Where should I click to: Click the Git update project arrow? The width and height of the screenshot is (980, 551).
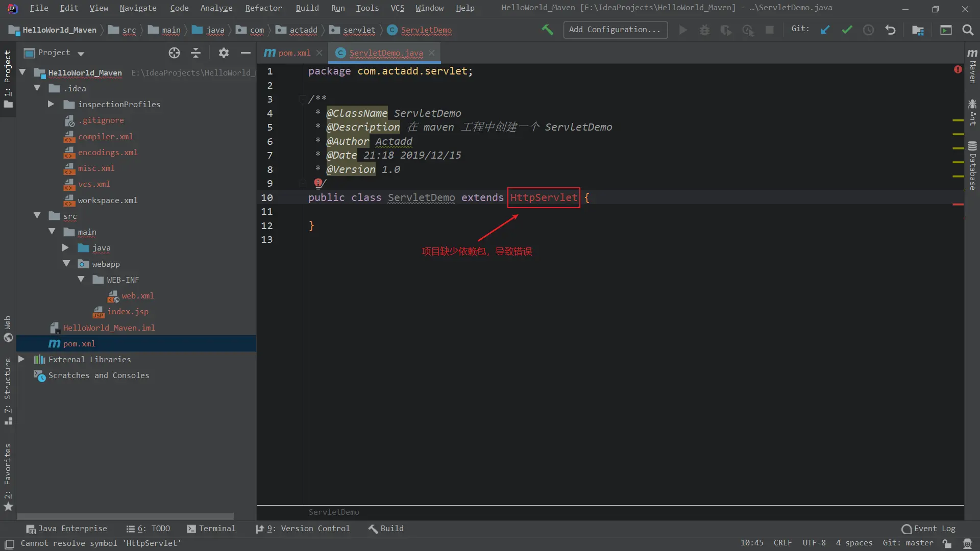[825, 30]
